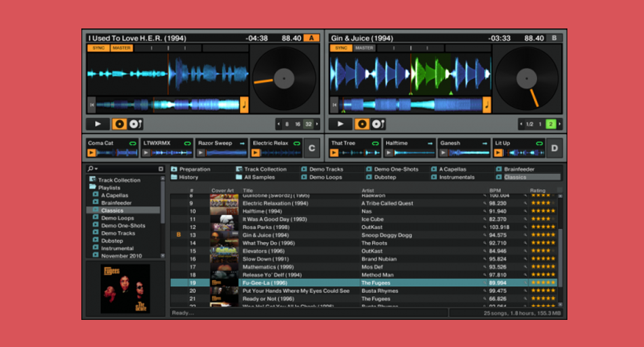This screenshot has height=347, width=644.
Task: Toggle MASTER on Deck A
Action: tap(121, 48)
